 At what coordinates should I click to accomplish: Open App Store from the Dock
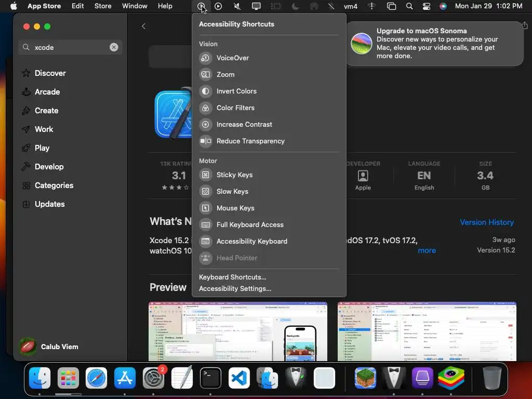pos(125,378)
